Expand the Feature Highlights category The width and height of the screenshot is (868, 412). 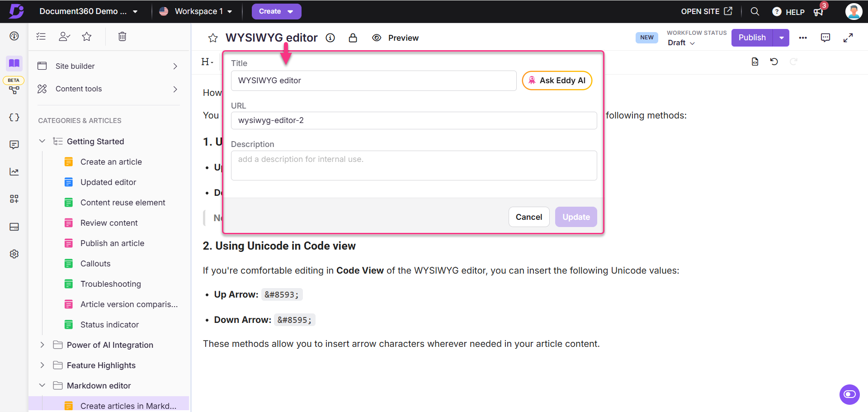point(42,365)
